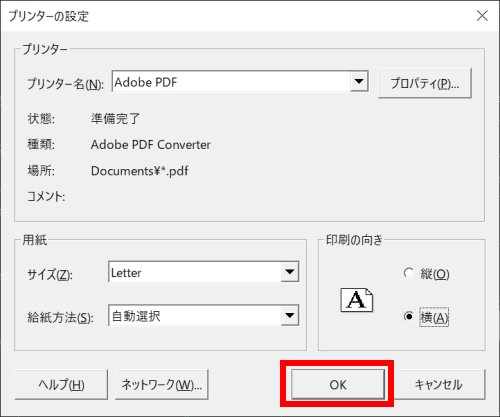Click the キャンセル button
Viewport: 500px width, 417px height.
click(438, 384)
